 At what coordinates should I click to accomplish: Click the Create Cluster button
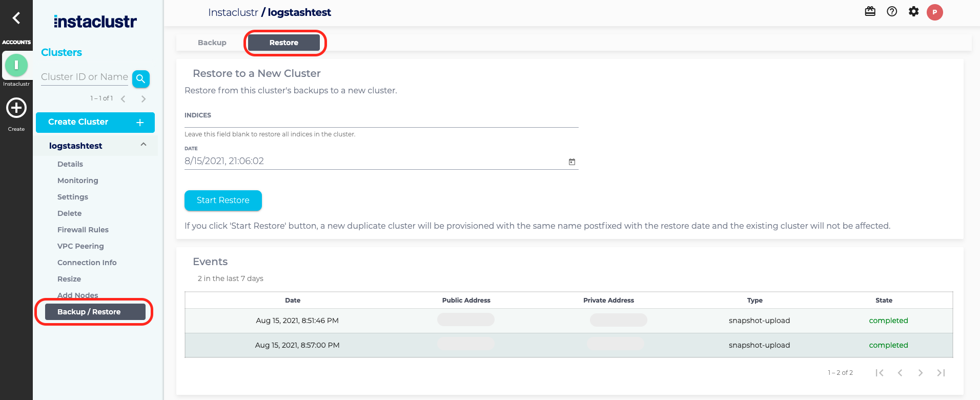[x=95, y=122]
